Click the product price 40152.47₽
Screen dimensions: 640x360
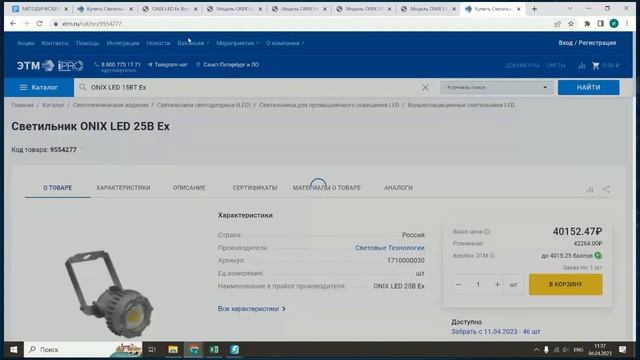coord(577,231)
